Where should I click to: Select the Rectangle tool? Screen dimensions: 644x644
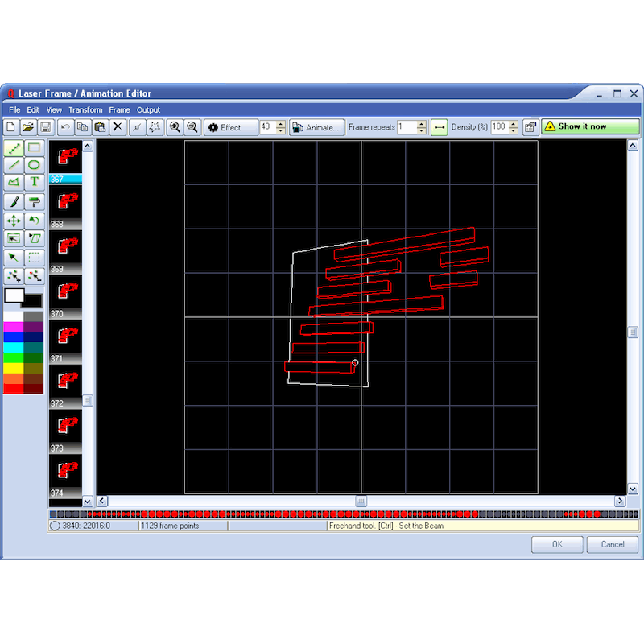pos(34,148)
